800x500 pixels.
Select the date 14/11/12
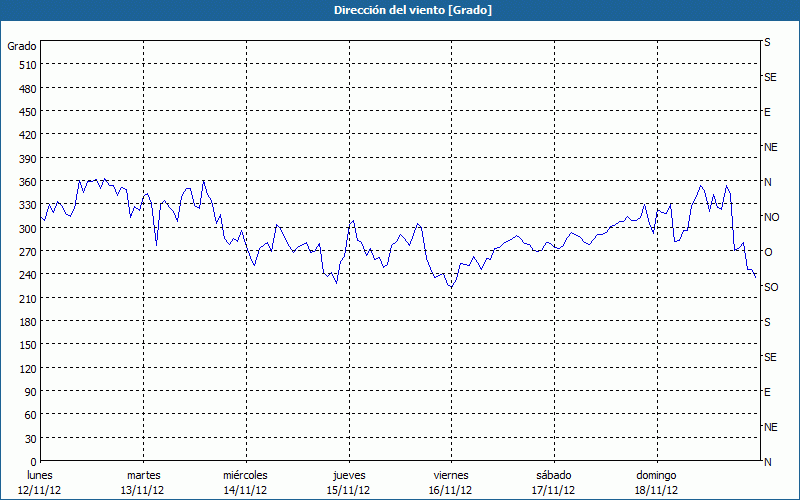pos(245,490)
